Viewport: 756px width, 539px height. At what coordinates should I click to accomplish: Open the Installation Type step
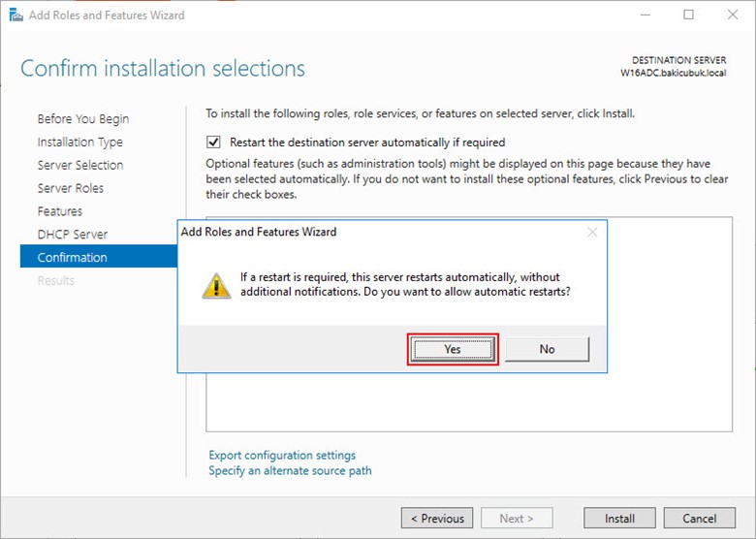(80, 143)
